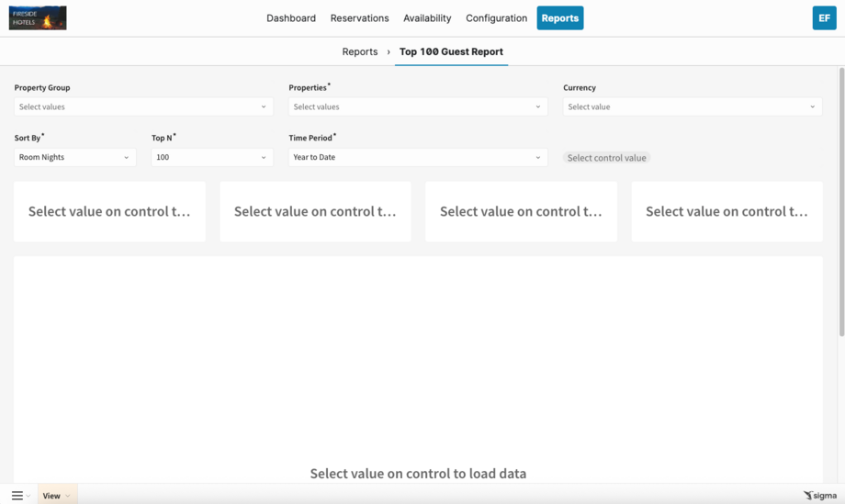Expand arrow next to hamburger menu
845x504 pixels.
(x=28, y=496)
